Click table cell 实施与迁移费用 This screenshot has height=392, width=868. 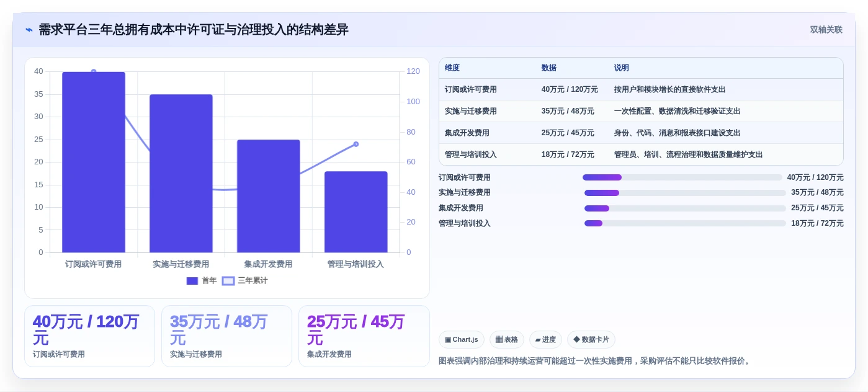tap(471, 111)
